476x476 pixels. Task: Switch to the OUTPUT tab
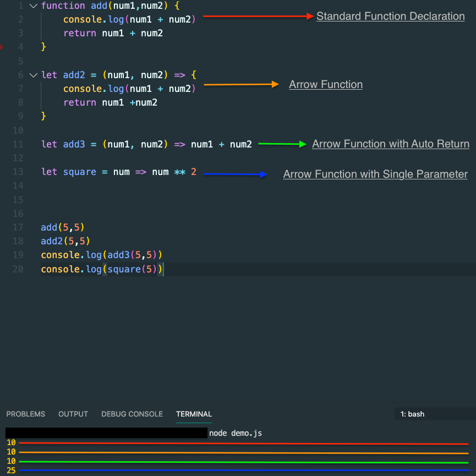tap(73, 414)
